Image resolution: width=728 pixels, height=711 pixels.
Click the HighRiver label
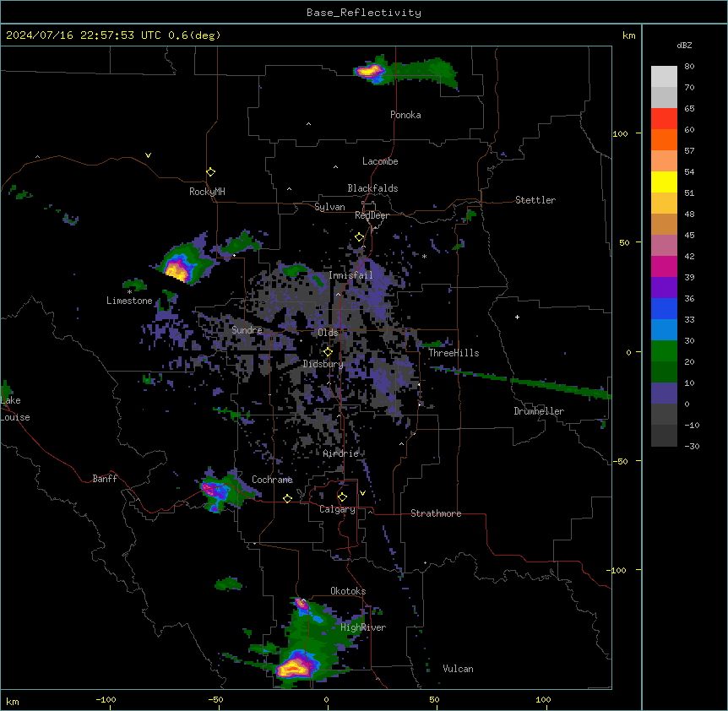(x=363, y=627)
